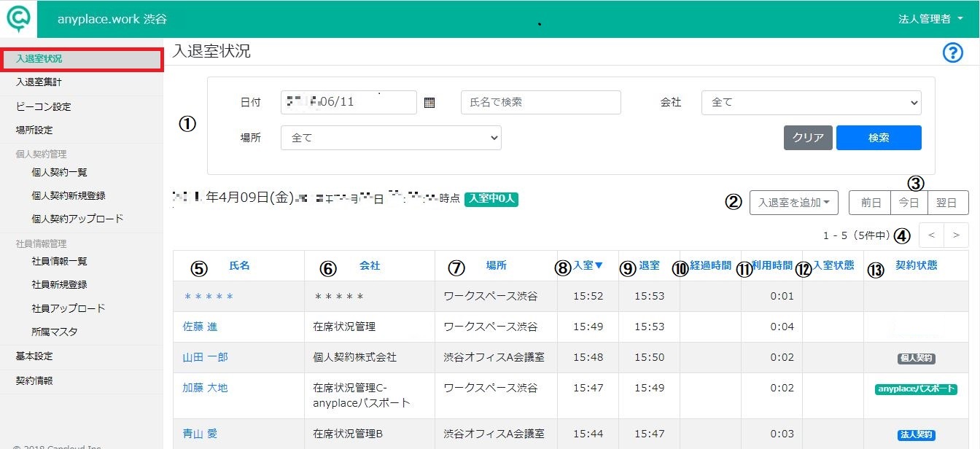The height and width of the screenshot is (449, 980).
Task: Go to next page with > button
Action: click(957, 235)
